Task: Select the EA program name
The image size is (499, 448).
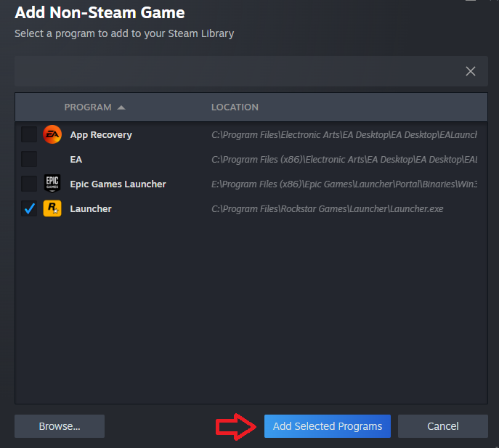Action: tap(76, 159)
